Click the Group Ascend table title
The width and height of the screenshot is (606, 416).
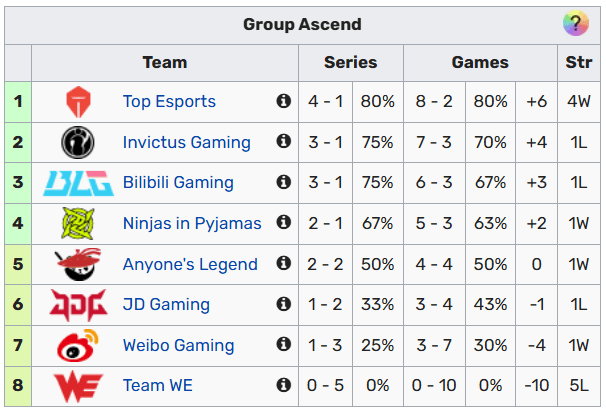pyautogui.click(x=302, y=24)
